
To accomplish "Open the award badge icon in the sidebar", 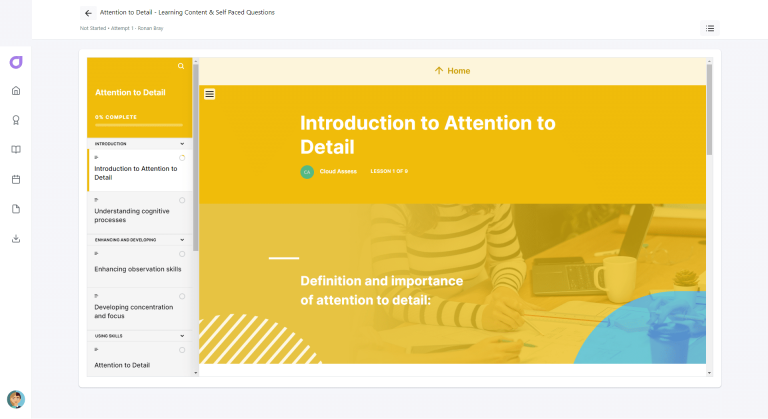I will click(16, 120).
